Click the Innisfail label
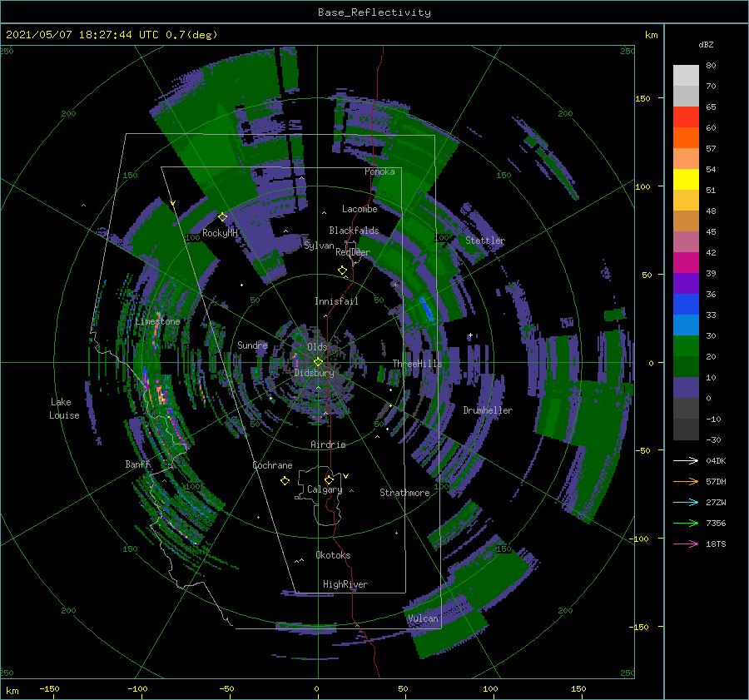 click(x=337, y=301)
